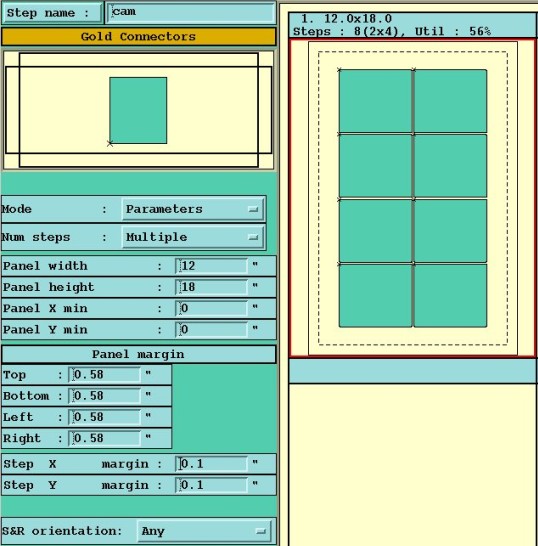Viewport: 538px width, 546px height.
Task: Open the S&R orientation Any dropdown
Action: [204, 531]
